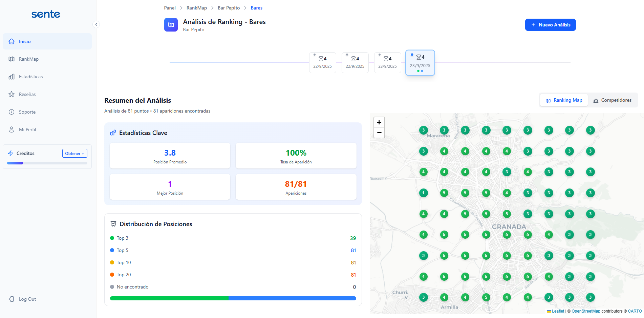Click the credits progress bar
Image resolution: width=644 pixels, height=318 pixels.
[x=47, y=163]
